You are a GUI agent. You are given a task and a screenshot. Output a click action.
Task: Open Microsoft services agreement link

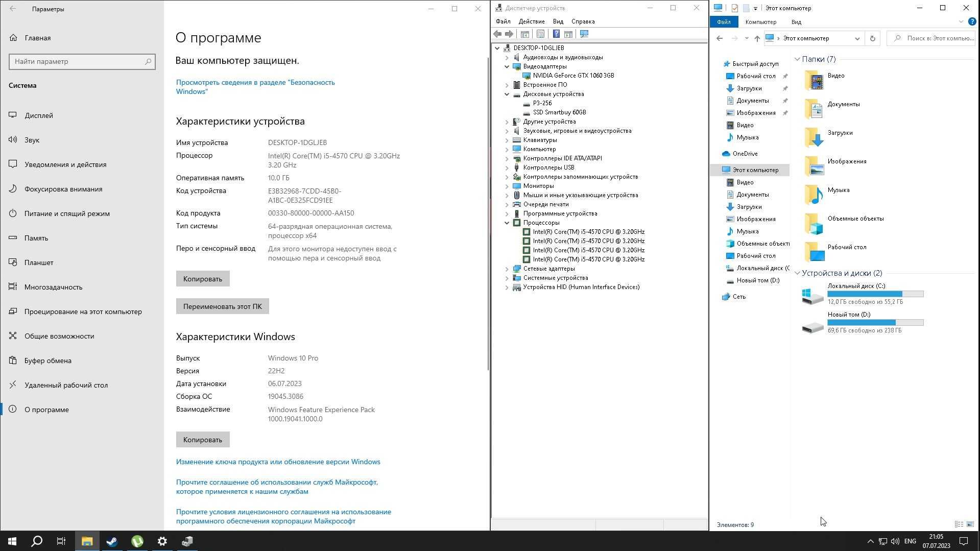(277, 487)
